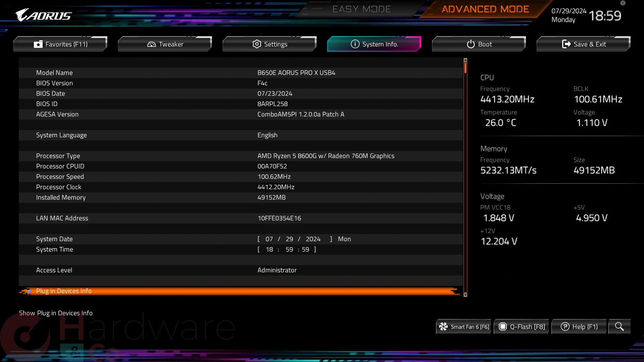This screenshot has height=362, width=644.
Task: Open Plug in Devices Info
Action: pyautogui.click(x=241, y=291)
